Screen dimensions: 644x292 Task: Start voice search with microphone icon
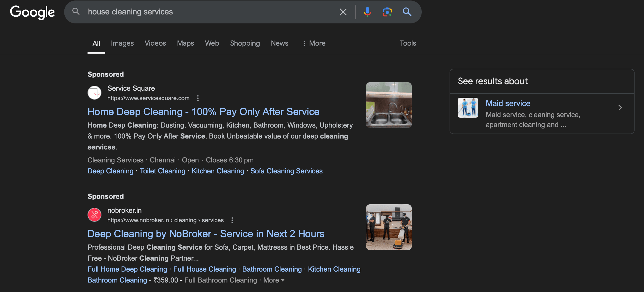[x=367, y=12]
